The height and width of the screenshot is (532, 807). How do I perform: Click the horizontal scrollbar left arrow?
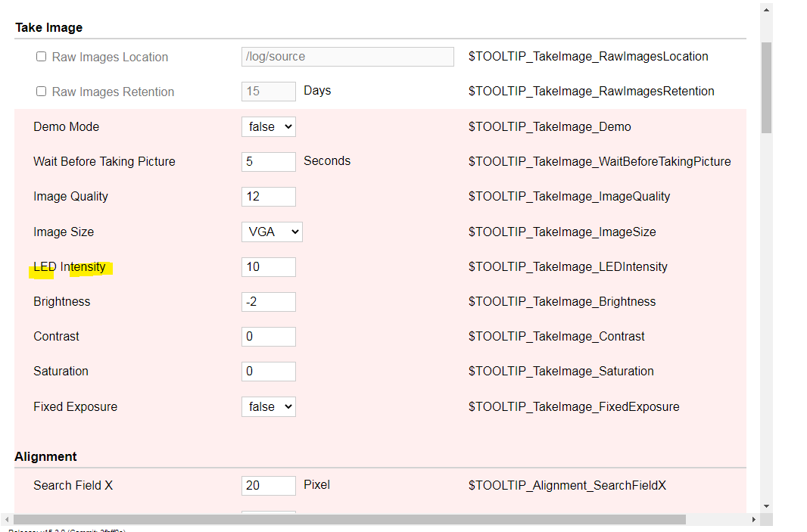[7, 519]
